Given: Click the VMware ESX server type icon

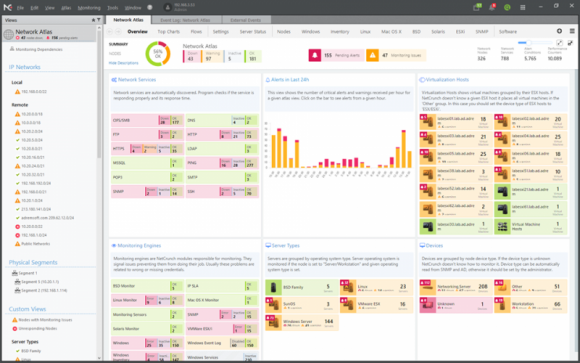Looking at the screenshot, I should click(348, 305).
